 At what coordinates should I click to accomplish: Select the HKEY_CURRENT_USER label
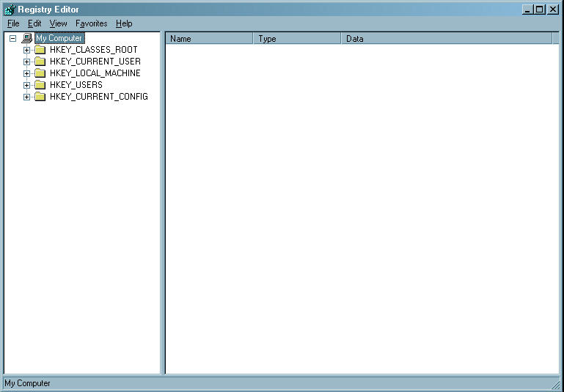pos(95,62)
